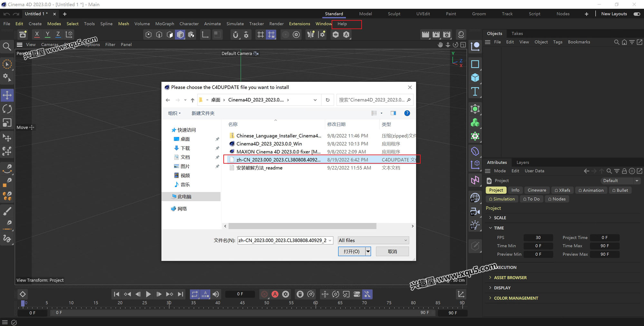Select 下载 in quick access

coord(185,148)
